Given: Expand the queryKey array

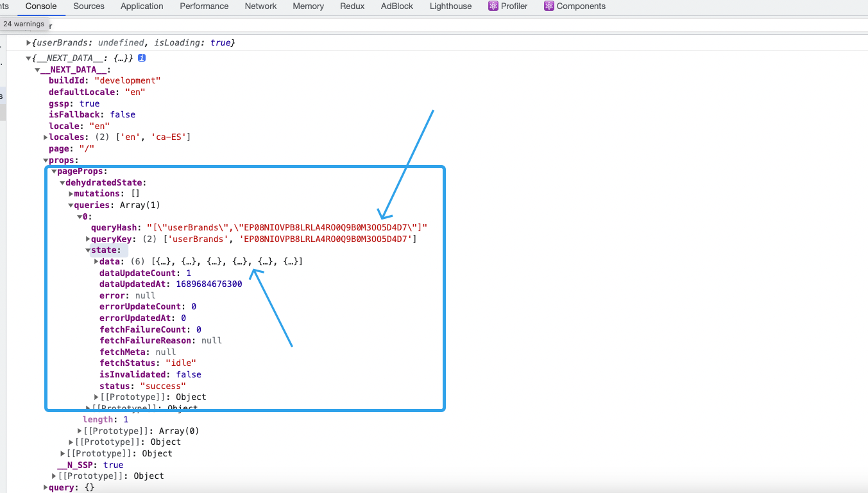Looking at the screenshot, I should (x=88, y=239).
